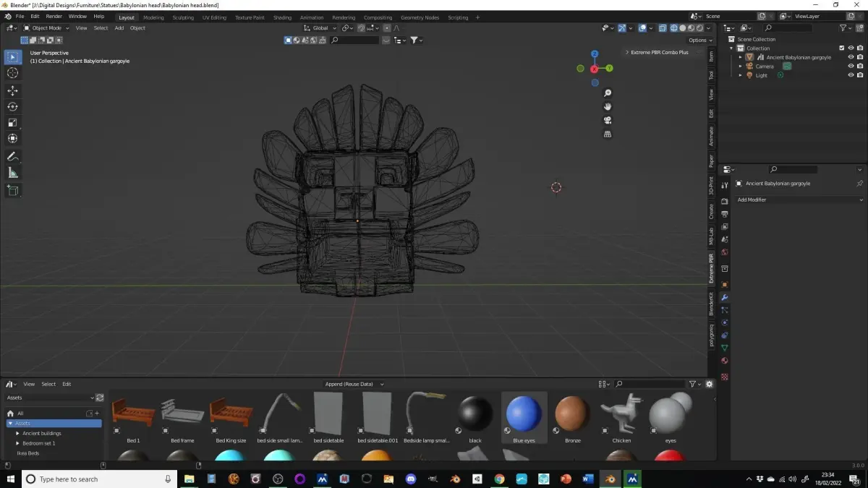Expand Ancient buildings catalog

tap(17, 433)
